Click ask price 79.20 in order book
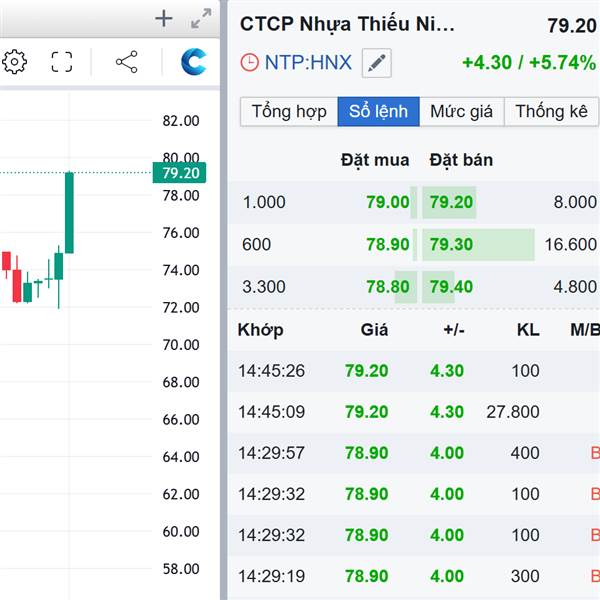600x600 pixels. (451, 202)
